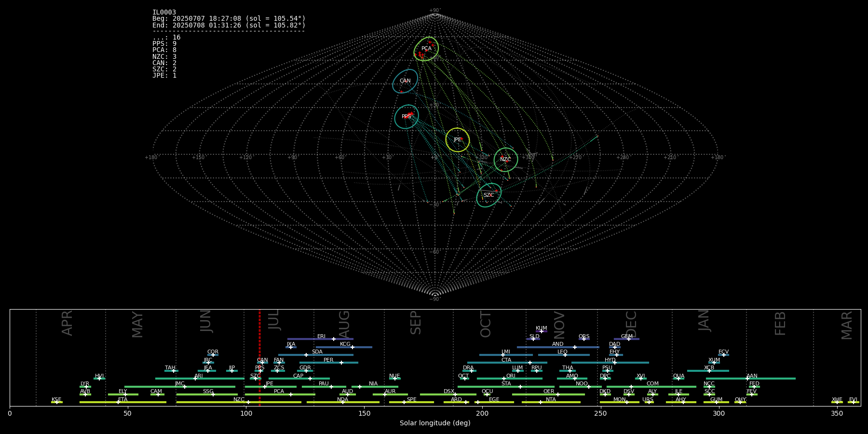Click the 'PPS: 9' count in the legend
868x434 pixels.
click(164, 44)
